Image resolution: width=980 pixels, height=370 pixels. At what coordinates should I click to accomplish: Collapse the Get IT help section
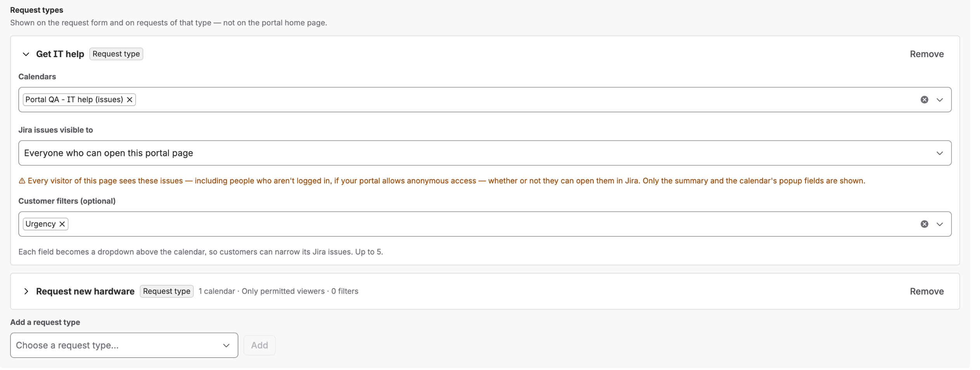pyautogui.click(x=26, y=54)
